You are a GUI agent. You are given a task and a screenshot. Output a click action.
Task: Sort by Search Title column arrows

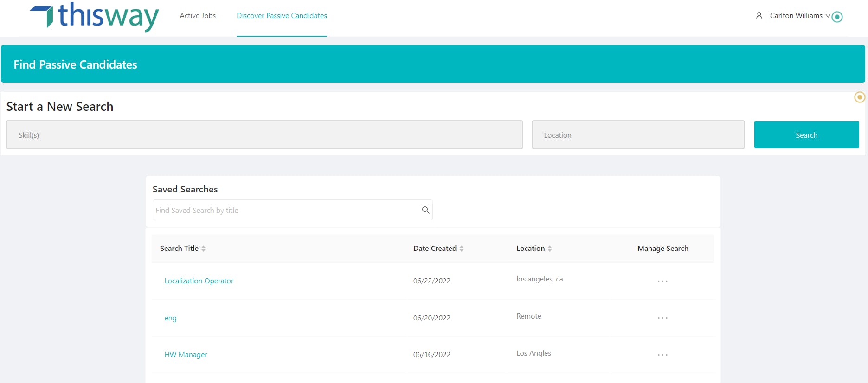click(203, 249)
